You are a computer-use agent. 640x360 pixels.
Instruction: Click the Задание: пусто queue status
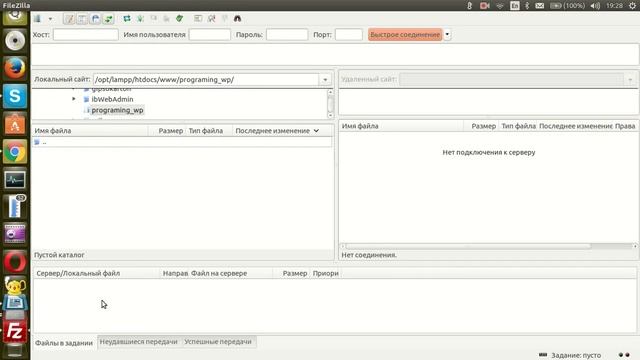[576, 356]
